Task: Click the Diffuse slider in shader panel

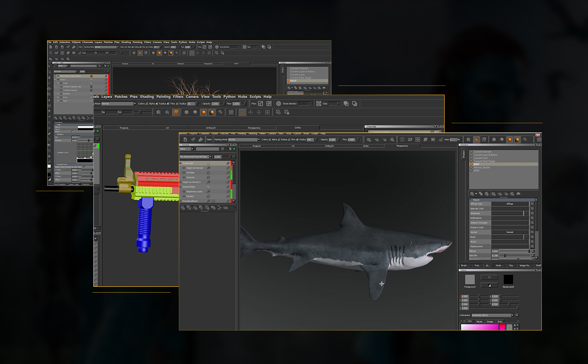Action: (x=515, y=251)
